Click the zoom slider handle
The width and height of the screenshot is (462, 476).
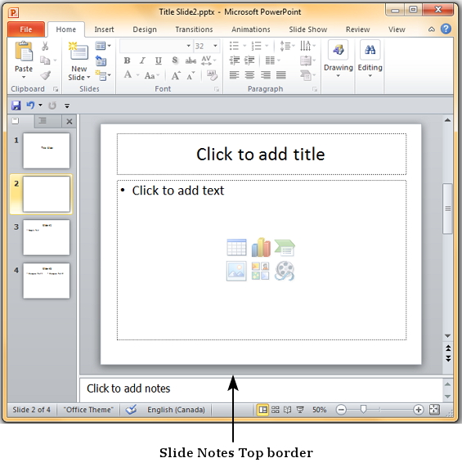[363, 410]
